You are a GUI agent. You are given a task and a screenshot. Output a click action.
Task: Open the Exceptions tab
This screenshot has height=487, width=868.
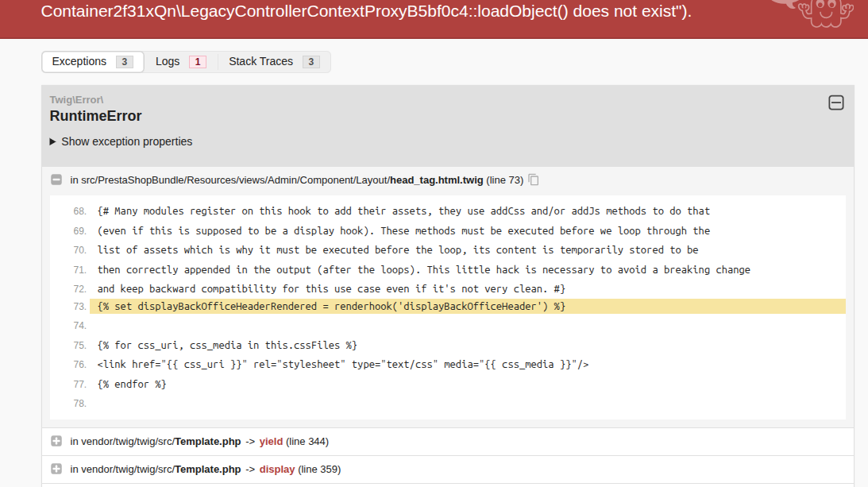coord(92,61)
